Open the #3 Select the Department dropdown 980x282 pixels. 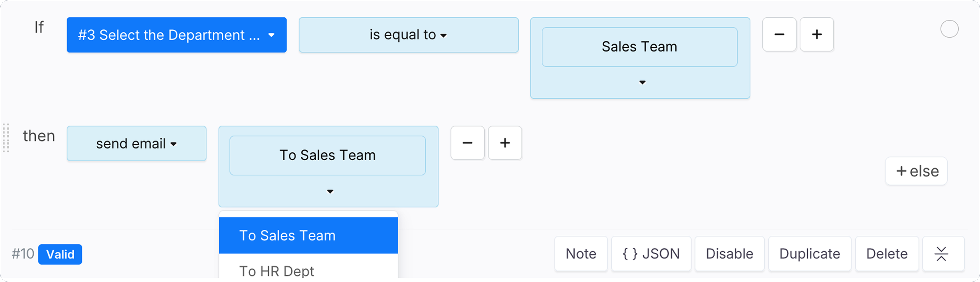[176, 35]
